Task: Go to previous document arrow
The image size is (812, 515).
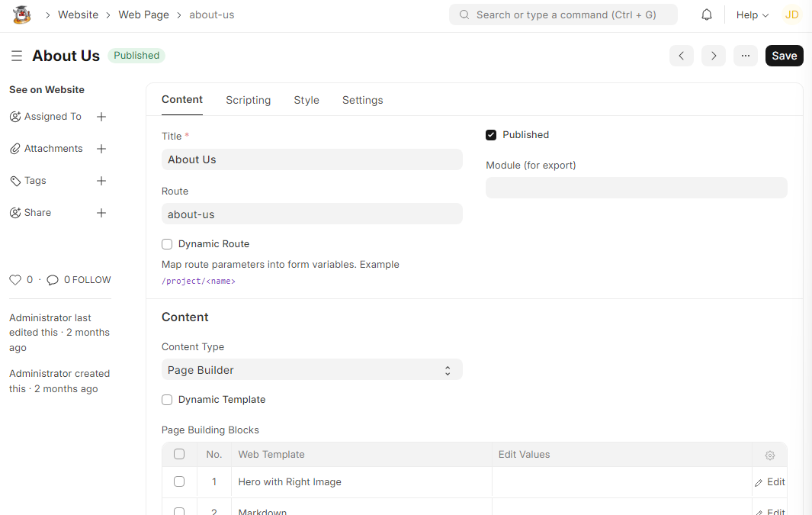Action: [682, 56]
